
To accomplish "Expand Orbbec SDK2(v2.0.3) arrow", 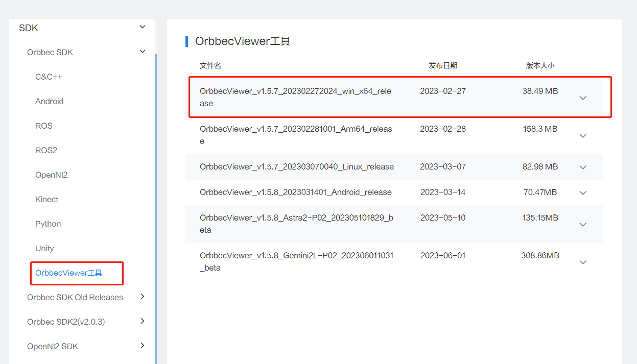I will 143,321.
